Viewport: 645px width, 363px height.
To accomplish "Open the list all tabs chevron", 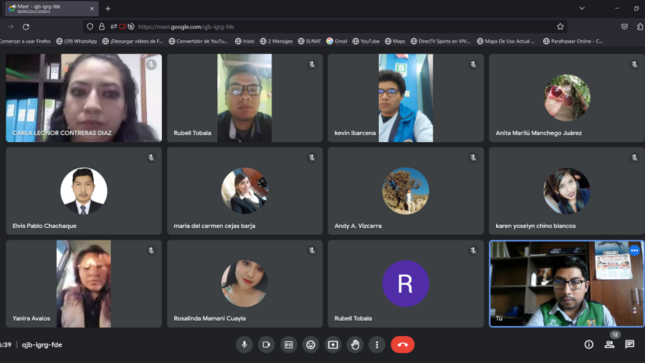I will click(582, 8).
